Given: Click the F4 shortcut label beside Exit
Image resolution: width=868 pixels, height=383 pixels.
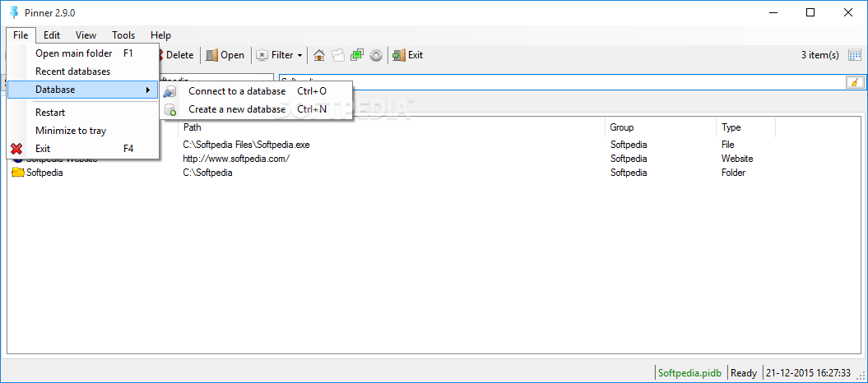Looking at the screenshot, I should [x=128, y=149].
